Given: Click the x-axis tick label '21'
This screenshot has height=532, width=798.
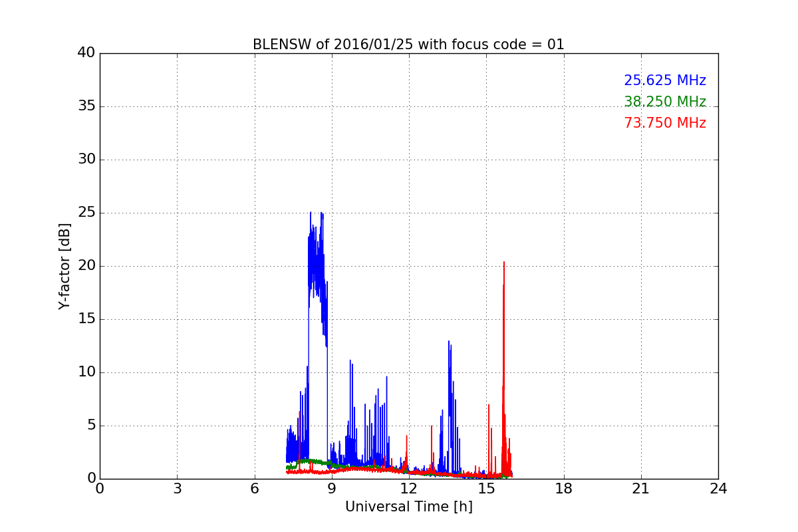Looking at the screenshot, I should (641, 488).
